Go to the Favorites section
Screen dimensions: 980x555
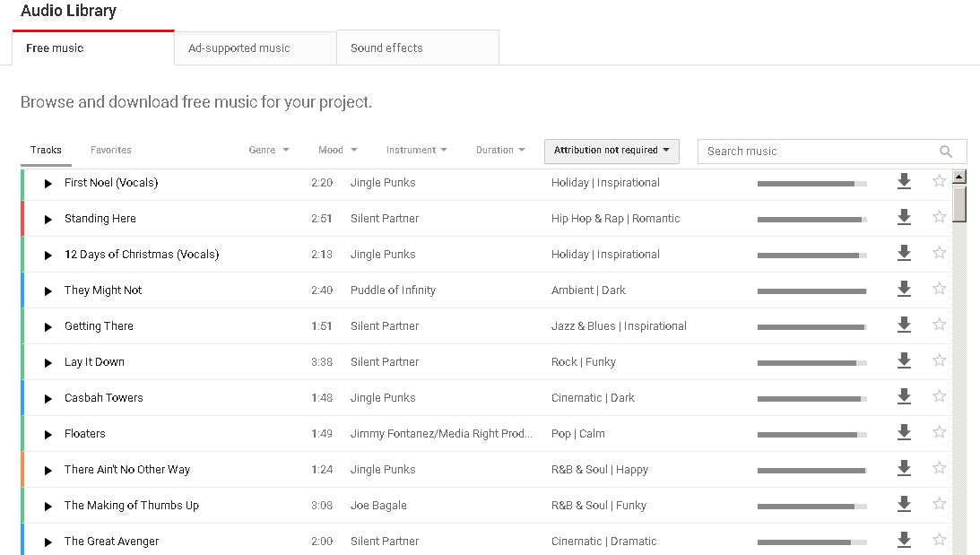(x=110, y=150)
